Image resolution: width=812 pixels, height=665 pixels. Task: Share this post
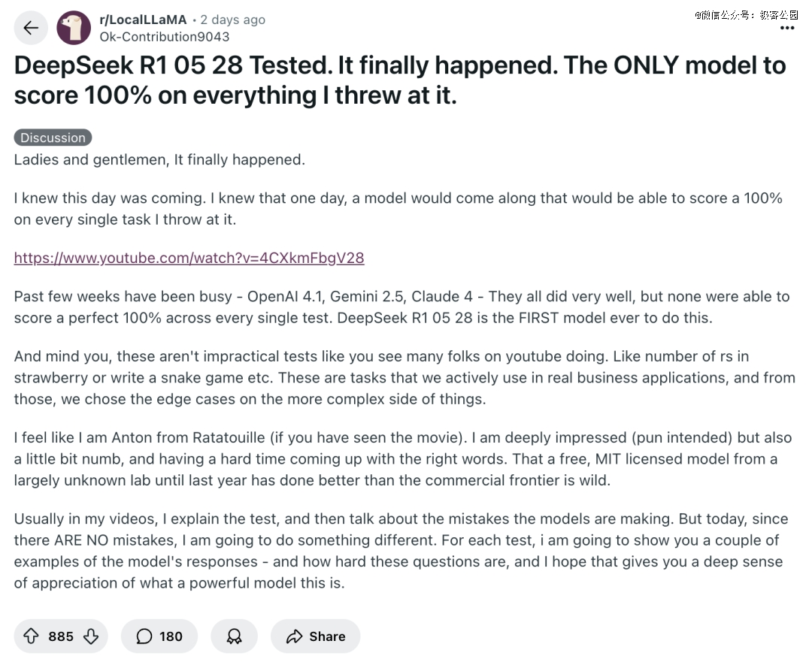(315, 636)
